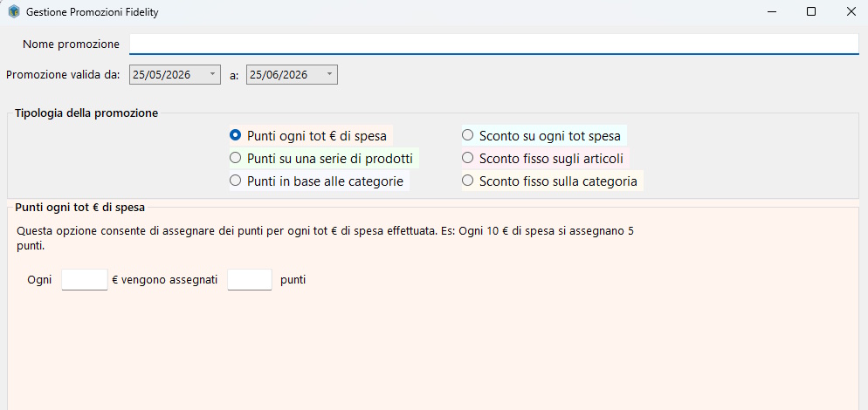Minimize the Gestione Promozioni Fidelity window
Viewport: 868px width, 410px height.
(x=771, y=11)
